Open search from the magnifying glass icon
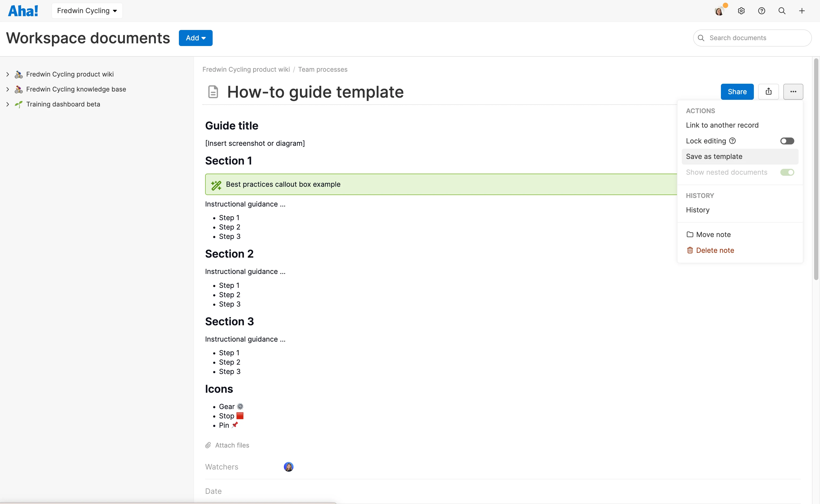 tap(782, 10)
